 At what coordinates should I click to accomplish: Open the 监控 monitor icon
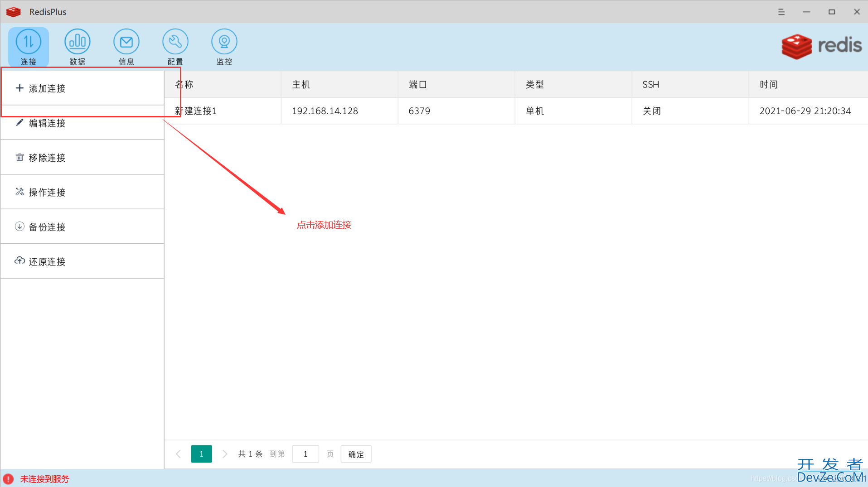[x=224, y=47]
